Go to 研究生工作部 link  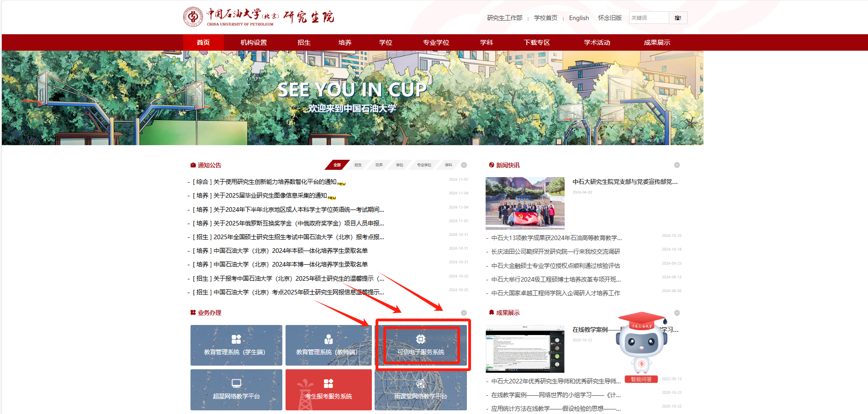click(504, 18)
